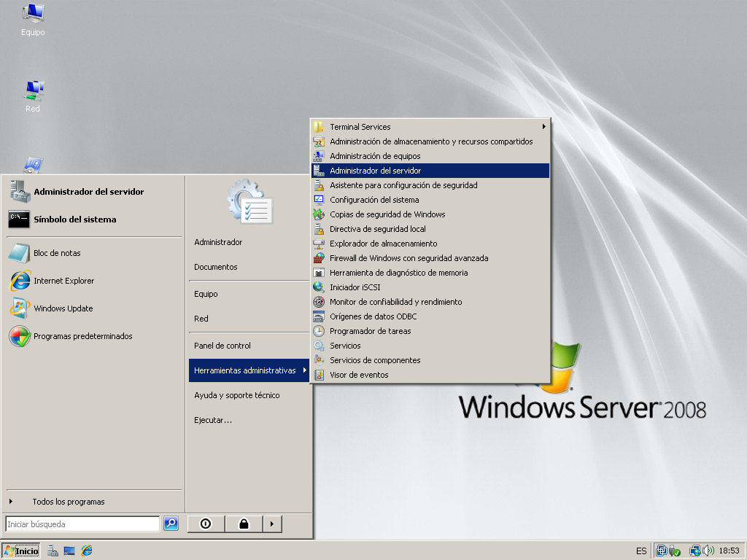Open the shutdown options arrow next to the lock button
The image size is (747, 560).
[x=272, y=524]
